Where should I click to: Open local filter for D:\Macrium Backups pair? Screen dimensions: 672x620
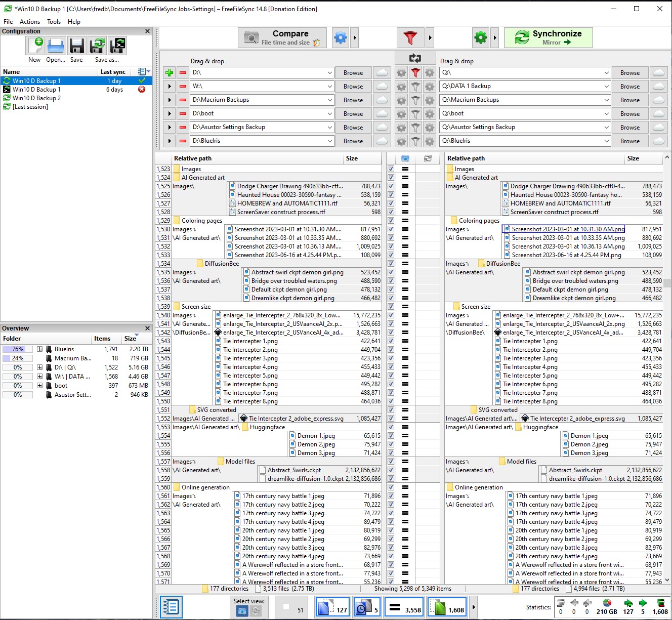click(415, 100)
